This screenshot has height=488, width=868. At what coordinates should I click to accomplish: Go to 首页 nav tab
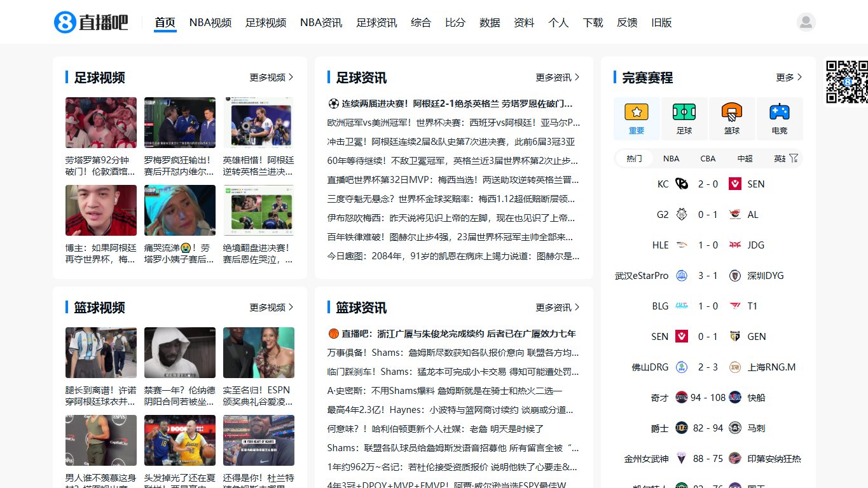click(x=165, y=23)
